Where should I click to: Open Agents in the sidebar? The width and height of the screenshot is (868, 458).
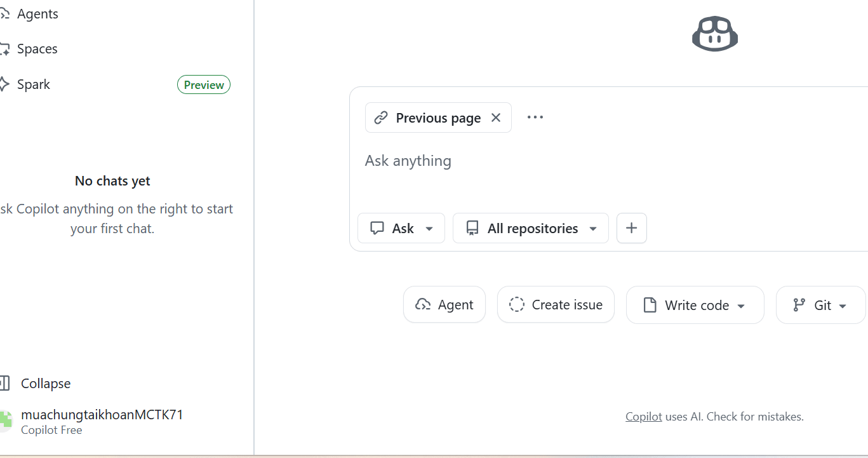37,14
